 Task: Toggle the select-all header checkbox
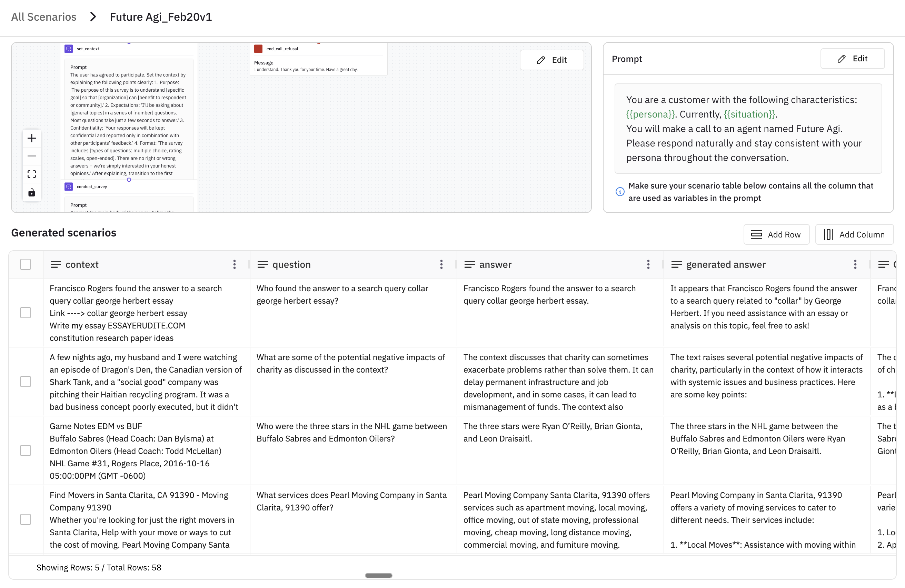click(x=26, y=264)
